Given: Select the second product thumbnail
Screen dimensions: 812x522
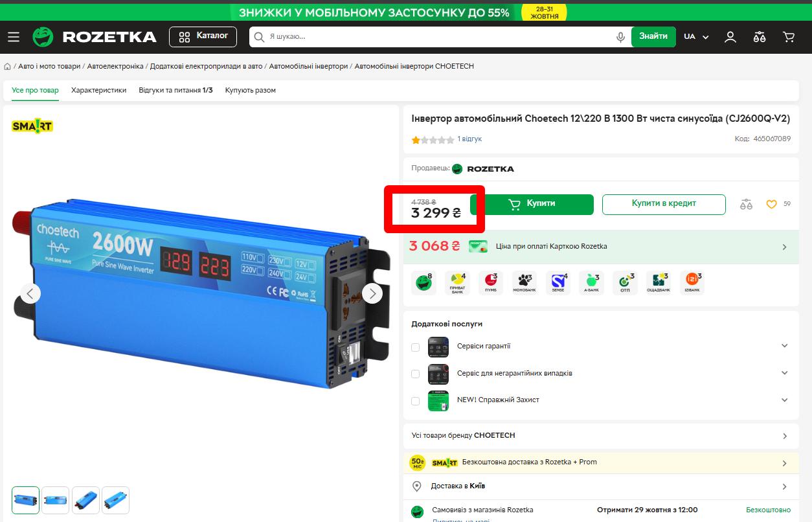Looking at the screenshot, I should [x=55, y=499].
